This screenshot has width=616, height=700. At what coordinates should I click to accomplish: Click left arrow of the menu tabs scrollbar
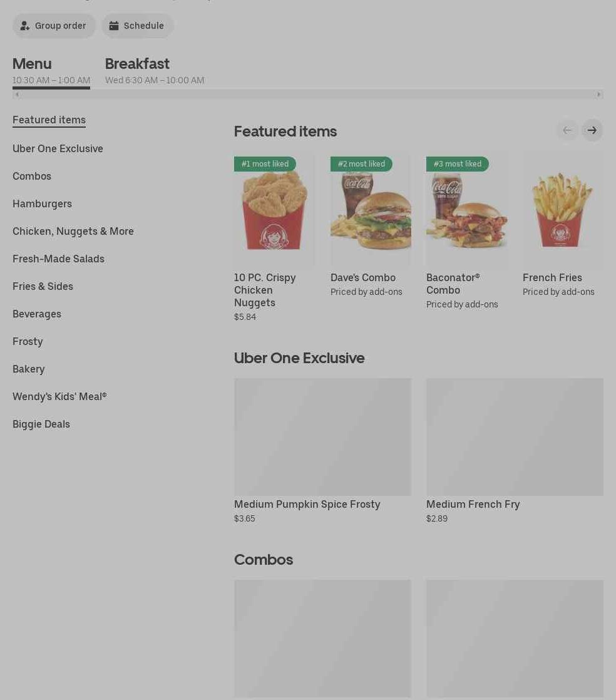coord(17,94)
